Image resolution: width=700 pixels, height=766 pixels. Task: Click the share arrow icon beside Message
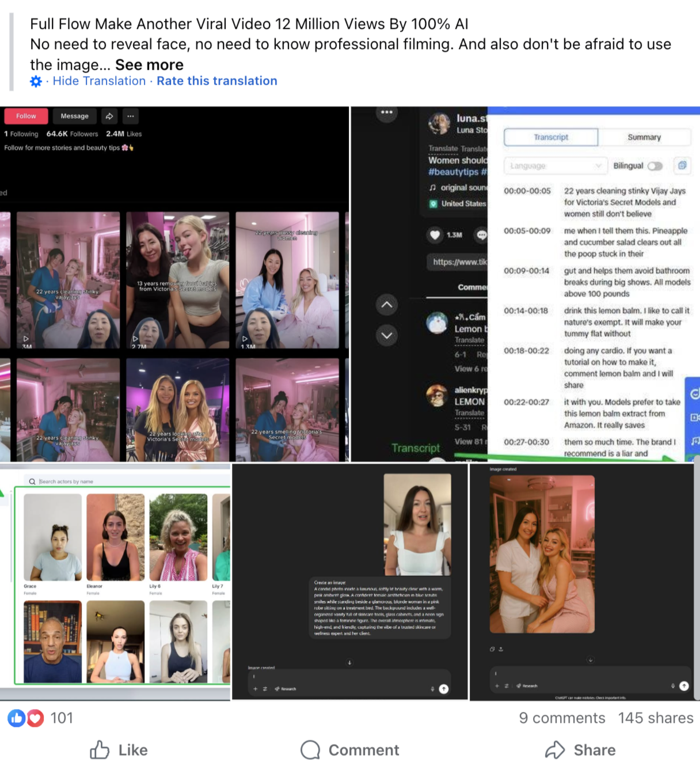pos(109,116)
